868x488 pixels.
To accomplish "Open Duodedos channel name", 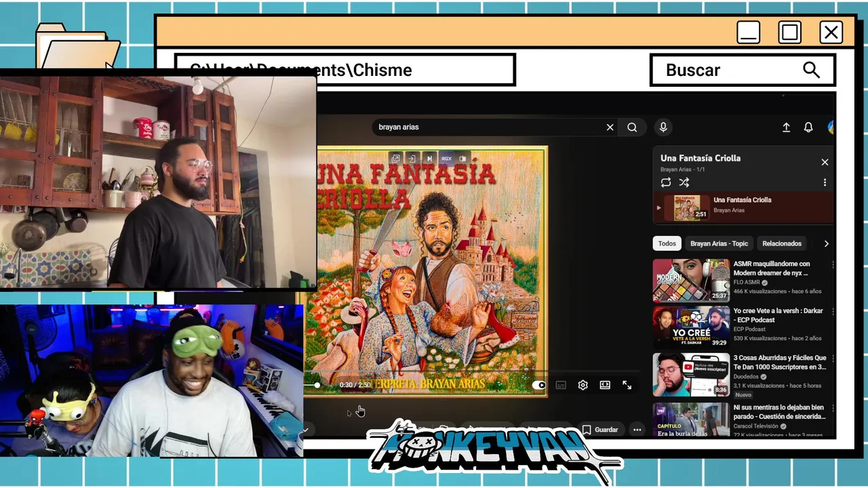I will (747, 377).
